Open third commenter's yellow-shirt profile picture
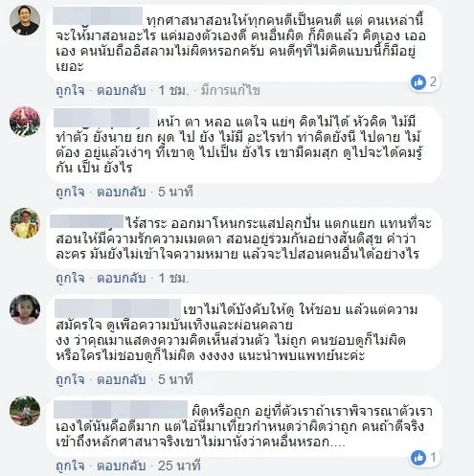Screen dimensions: 474x476 click(x=25, y=223)
